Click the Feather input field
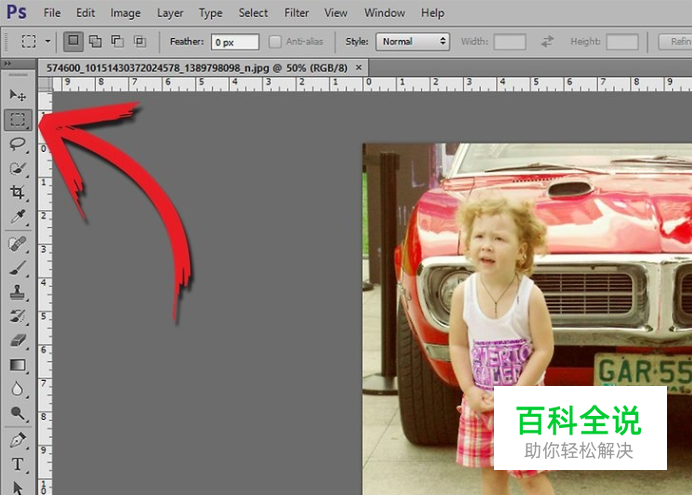Image resolution: width=692 pixels, height=495 pixels. [234, 42]
